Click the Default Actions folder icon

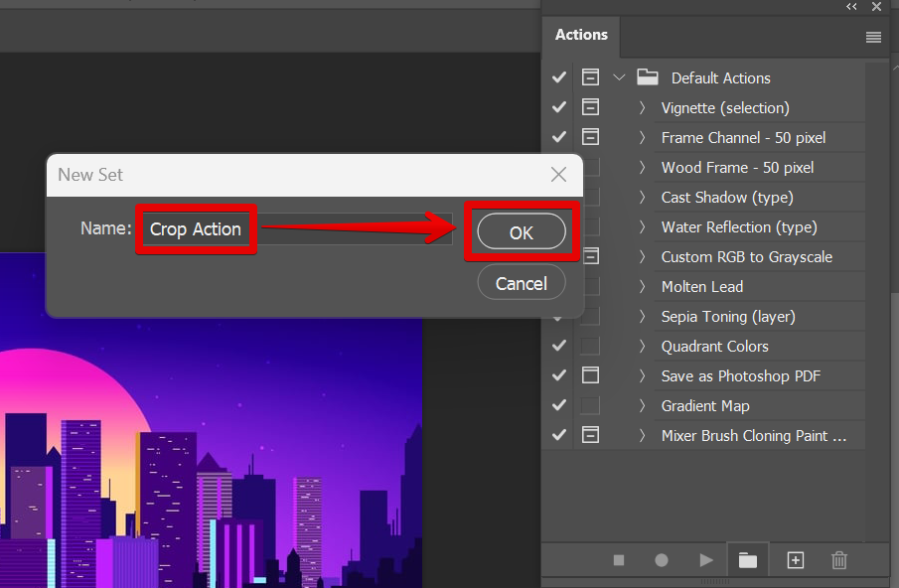648,77
